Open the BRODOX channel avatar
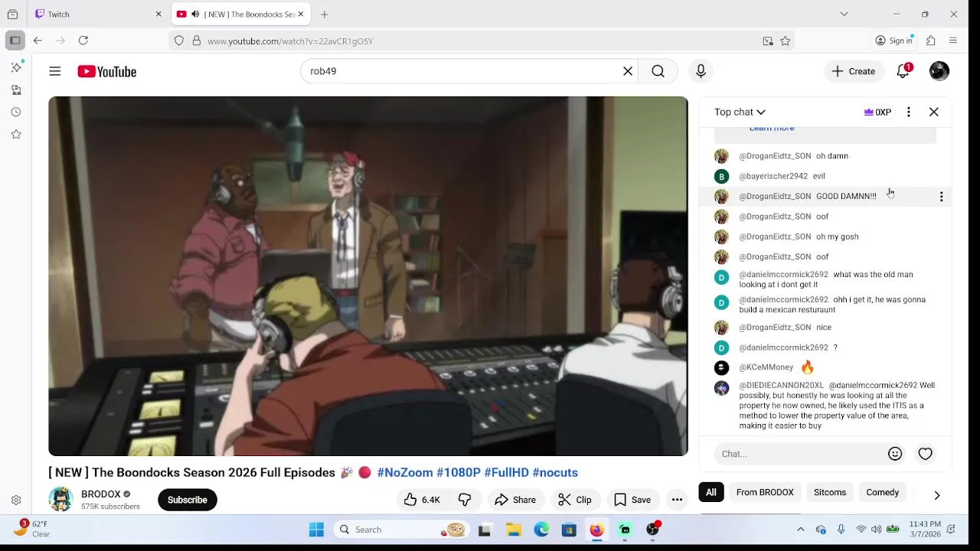The height and width of the screenshot is (551, 980). [x=60, y=499]
